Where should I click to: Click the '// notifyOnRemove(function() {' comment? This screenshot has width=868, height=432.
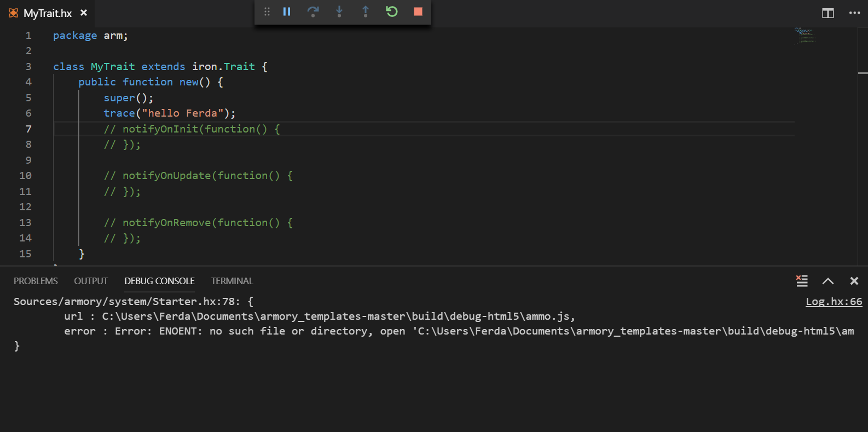(198, 223)
